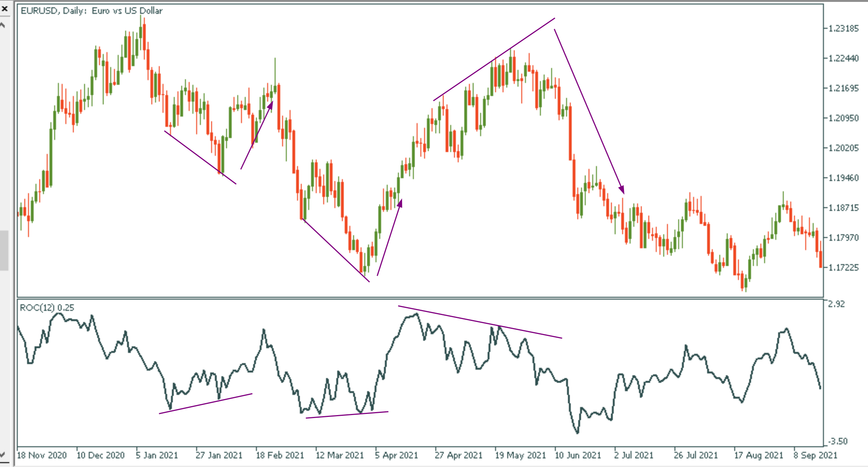Click the '27 Apr 2021' date label
The image size is (868, 467).
coord(458,455)
